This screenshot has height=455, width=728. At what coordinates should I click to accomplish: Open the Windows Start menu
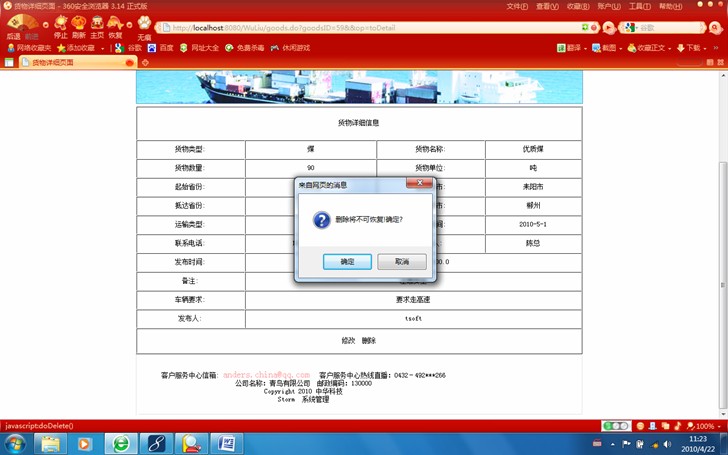(15, 444)
